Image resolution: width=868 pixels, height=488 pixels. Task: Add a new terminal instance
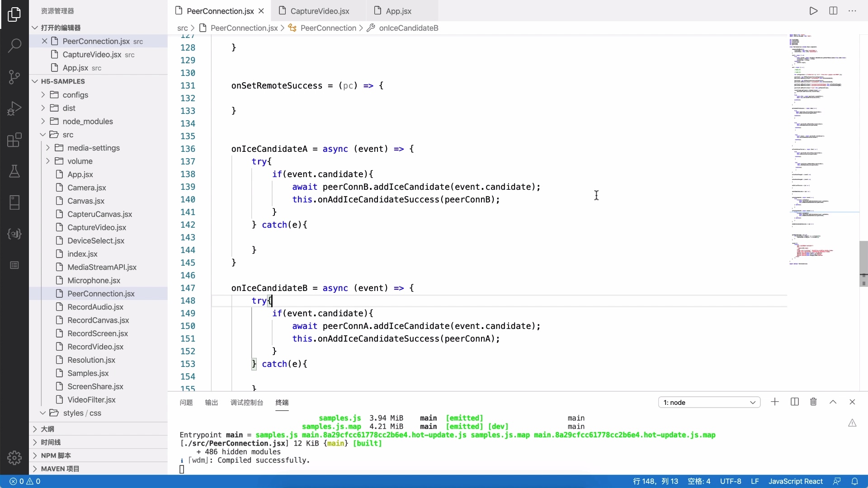pos(775,402)
